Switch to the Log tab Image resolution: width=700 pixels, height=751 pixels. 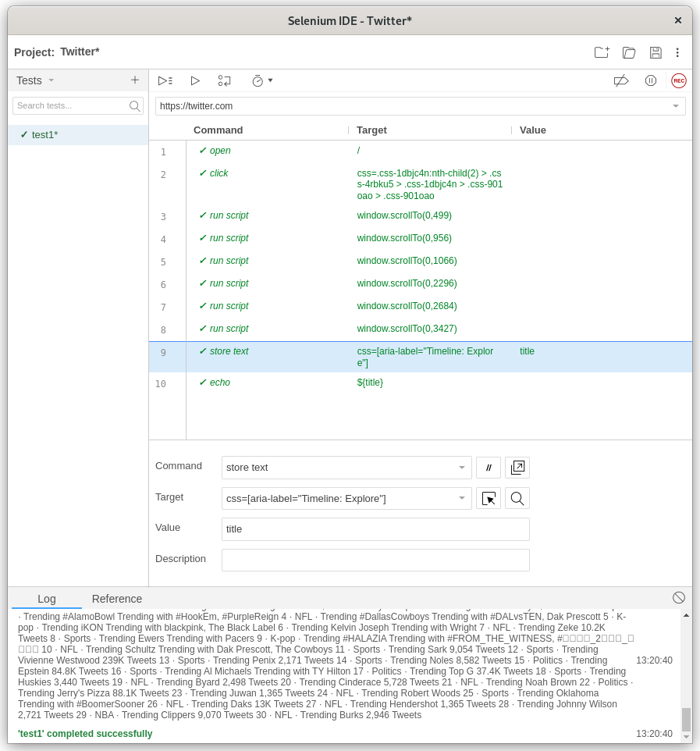click(47, 599)
